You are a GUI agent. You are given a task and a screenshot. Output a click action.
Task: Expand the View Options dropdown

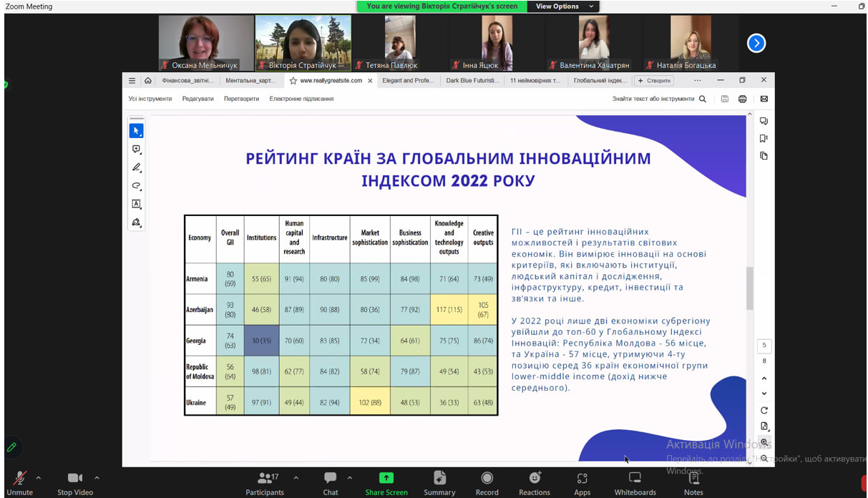click(563, 6)
